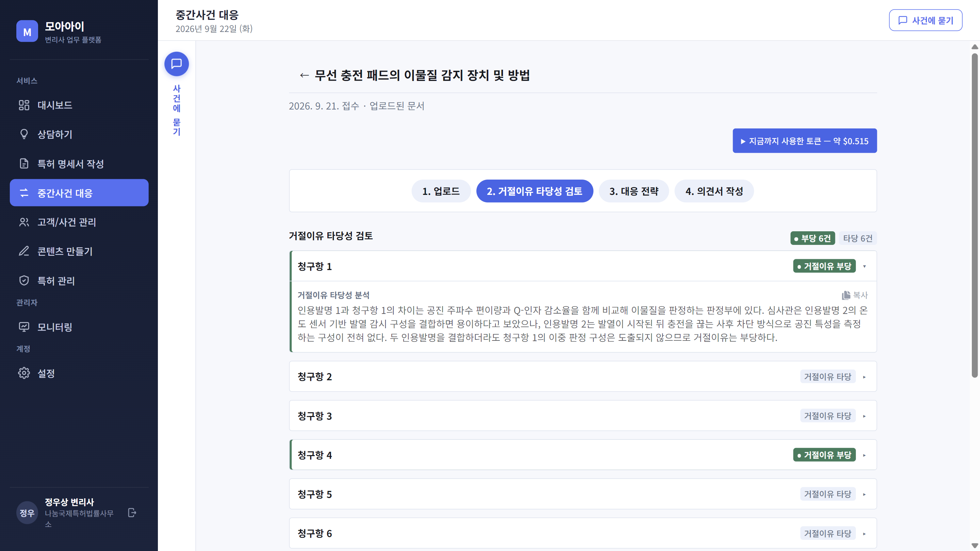Click the 중간사건 대응 page heading
The width and height of the screenshot is (980, 551).
click(207, 15)
